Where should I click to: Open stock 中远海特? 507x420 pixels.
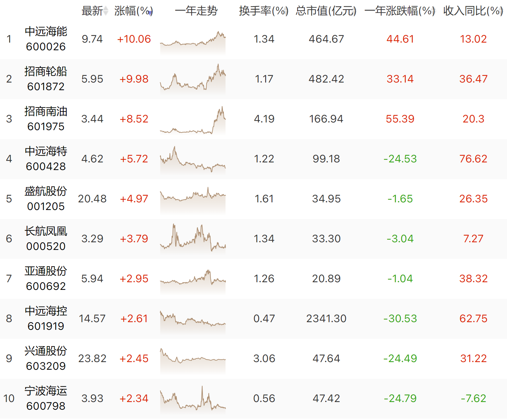click(46, 151)
